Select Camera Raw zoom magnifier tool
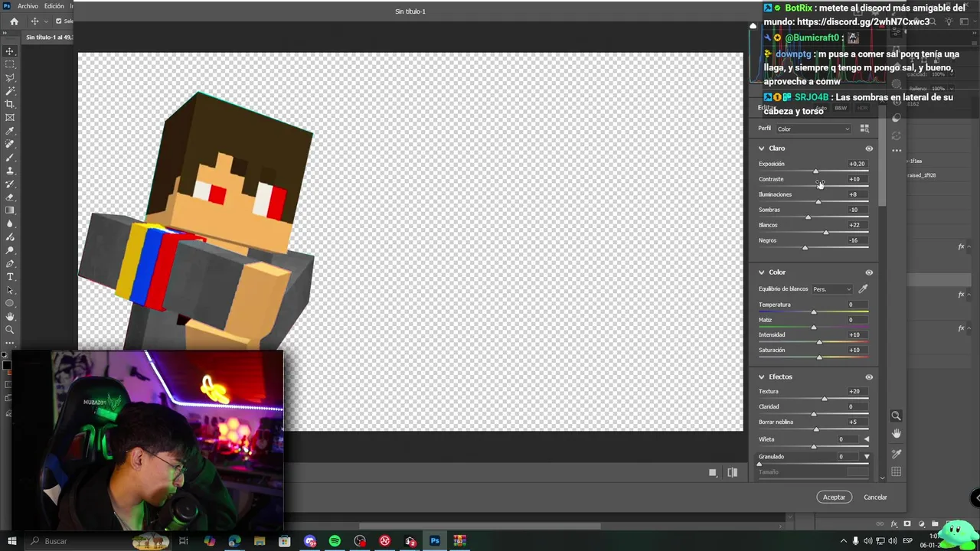This screenshot has width=980, height=551. point(896,416)
